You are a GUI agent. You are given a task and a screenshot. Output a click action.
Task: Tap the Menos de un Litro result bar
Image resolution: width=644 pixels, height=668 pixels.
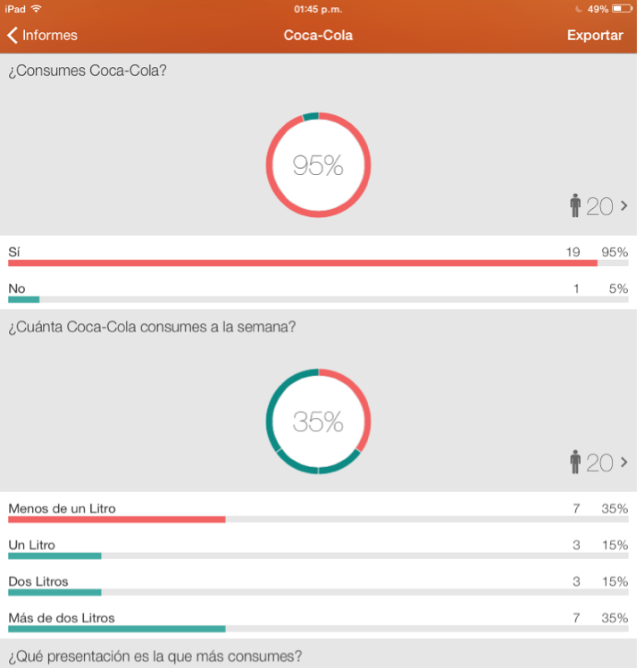[x=117, y=519]
